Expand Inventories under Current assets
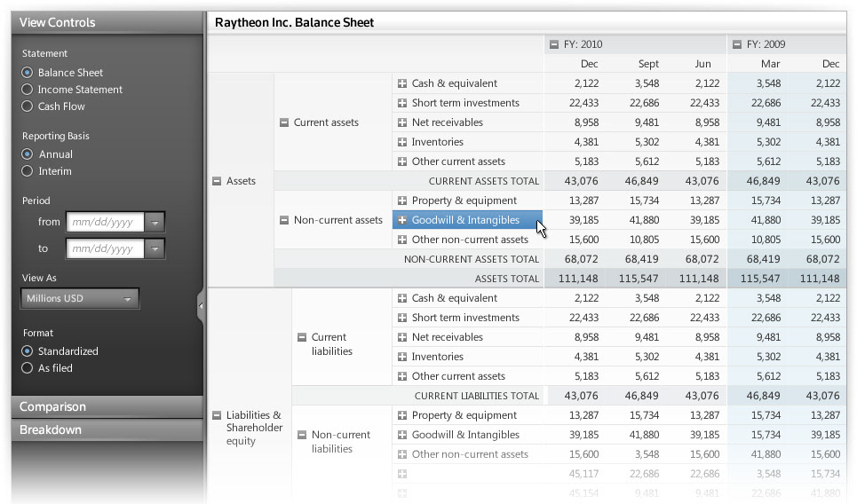The height and width of the screenshot is (504, 857). point(402,142)
